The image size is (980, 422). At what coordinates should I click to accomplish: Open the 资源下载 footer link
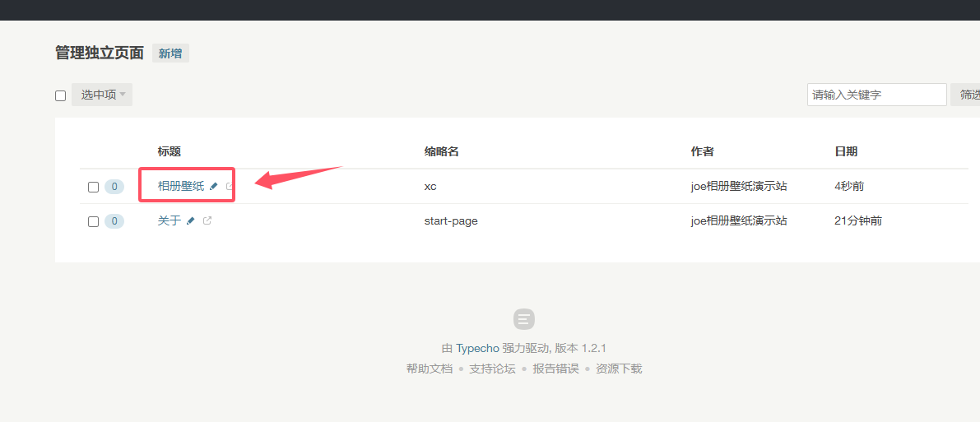pyautogui.click(x=619, y=369)
